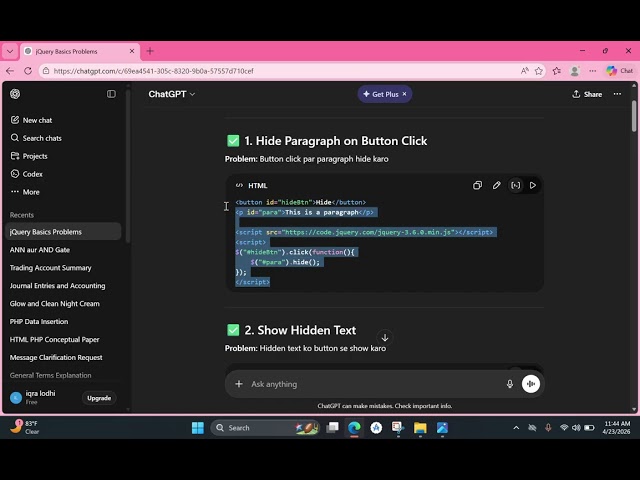Open the weather widget showing 83°F
This screenshot has width=640, height=480.
click(x=24, y=427)
